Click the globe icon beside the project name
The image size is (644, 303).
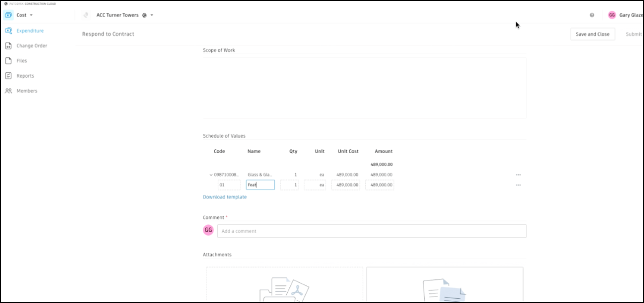[144, 15]
